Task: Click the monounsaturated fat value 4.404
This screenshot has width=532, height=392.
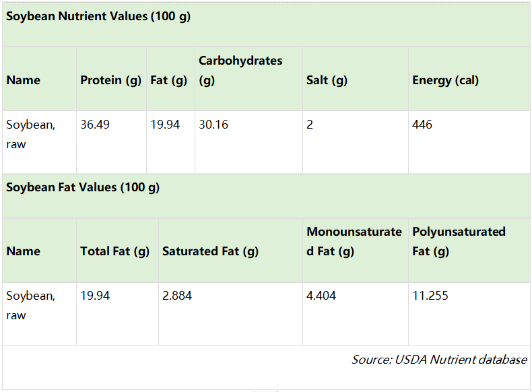Action: [321, 296]
